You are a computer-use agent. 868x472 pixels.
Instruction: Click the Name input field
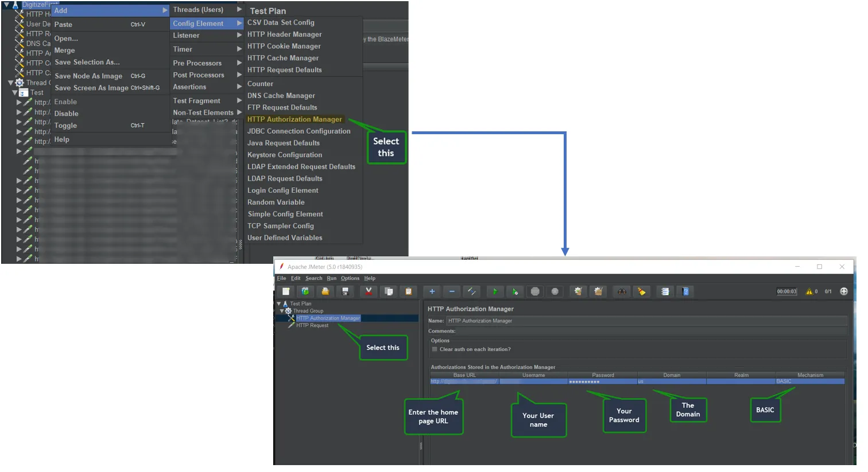[x=646, y=321]
